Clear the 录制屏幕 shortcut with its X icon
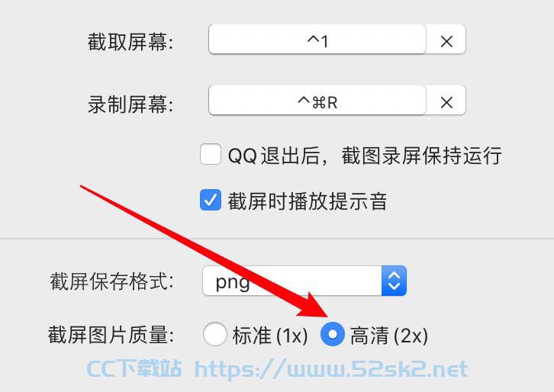Viewport: 554px width, 392px height. pos(446,102)
